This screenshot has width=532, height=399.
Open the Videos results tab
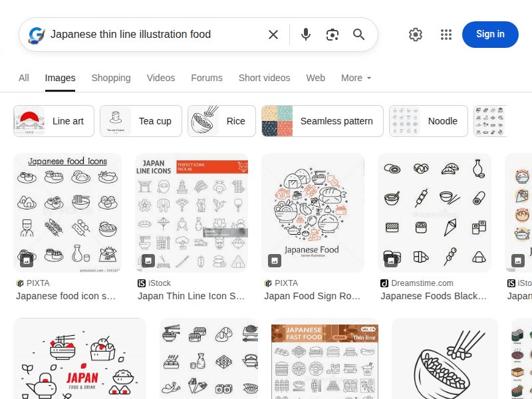161,78
